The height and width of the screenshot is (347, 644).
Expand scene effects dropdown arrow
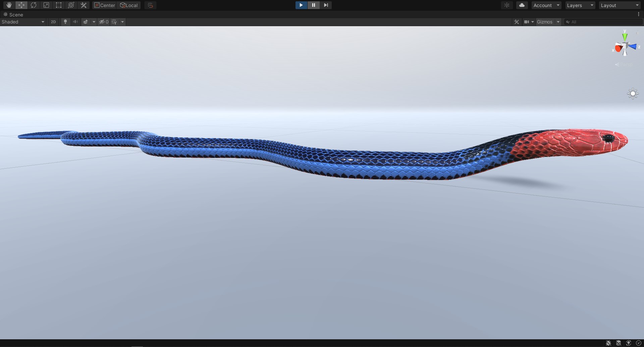tap(94, 22)
